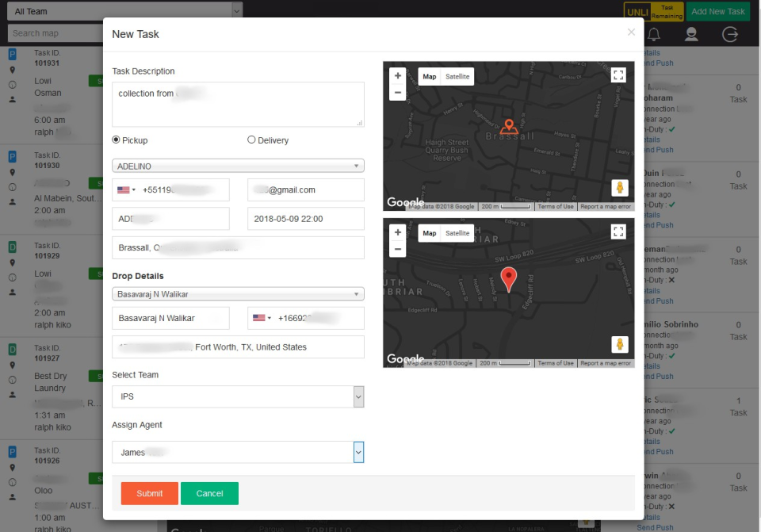Click agent person icon for task 101930
The height and width of the screenshot is (532, 761).
pyautogui.click(x=13, y=201)
